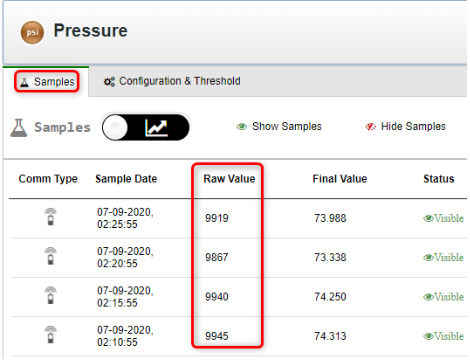Toggle Visible status for raw value 9940
The width and height of the screenshot is (470, 360).
point(443,297)
